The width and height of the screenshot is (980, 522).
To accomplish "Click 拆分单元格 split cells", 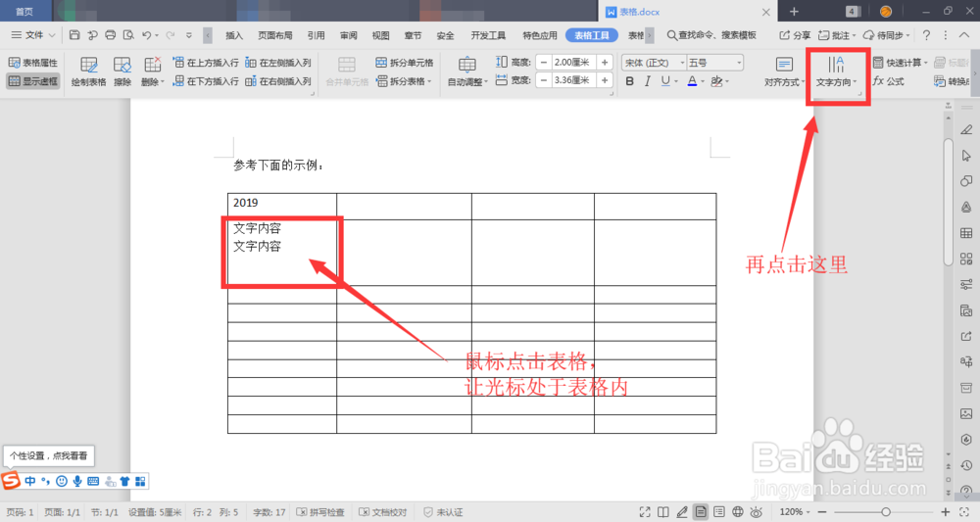I will (x=405, y=63).
